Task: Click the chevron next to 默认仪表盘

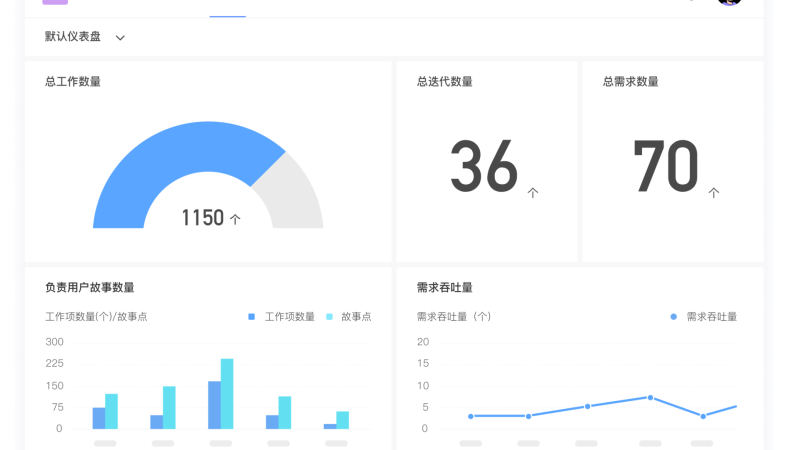Action: [120, 38]
